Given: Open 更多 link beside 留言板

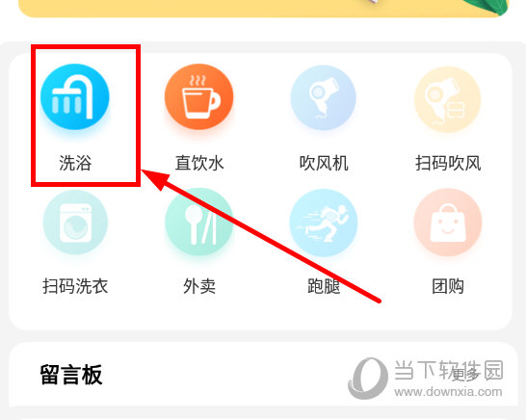Looking at the screenshot, I should [466, 374].
